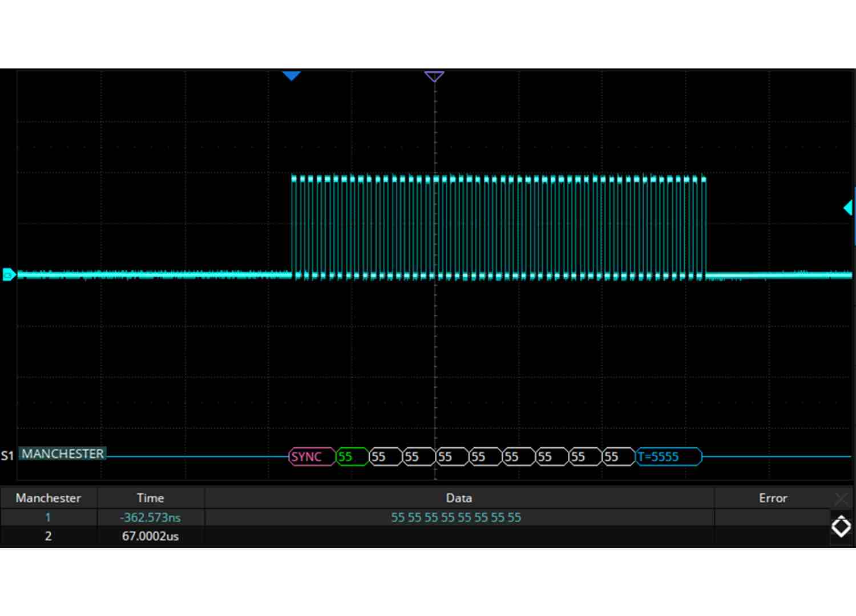The width and height of the screenshot is (856, 616).
Task: Click the Manchester column header
Action: pos(49,498)
